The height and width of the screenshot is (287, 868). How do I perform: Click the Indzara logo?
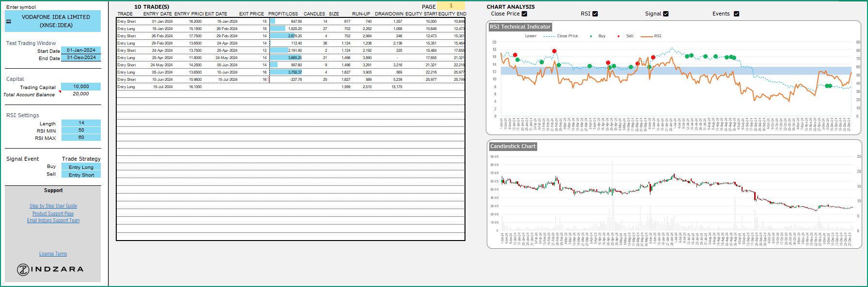click(50, 270)
